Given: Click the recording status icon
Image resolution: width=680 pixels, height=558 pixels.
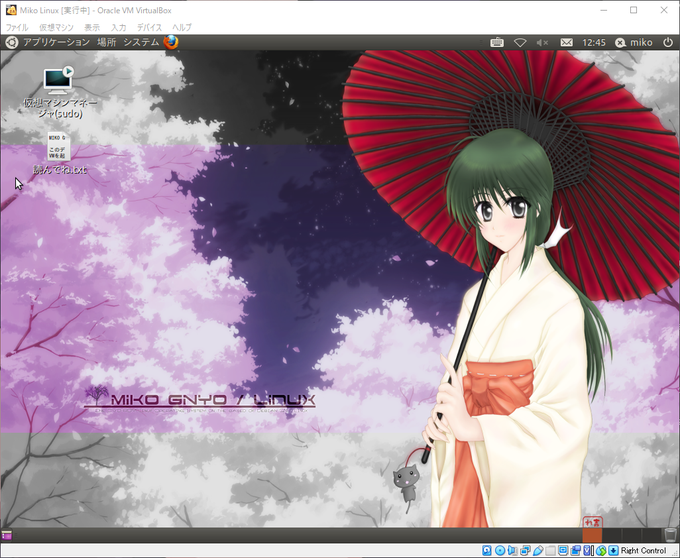Looking at the screenshot, I should (575, 551).
